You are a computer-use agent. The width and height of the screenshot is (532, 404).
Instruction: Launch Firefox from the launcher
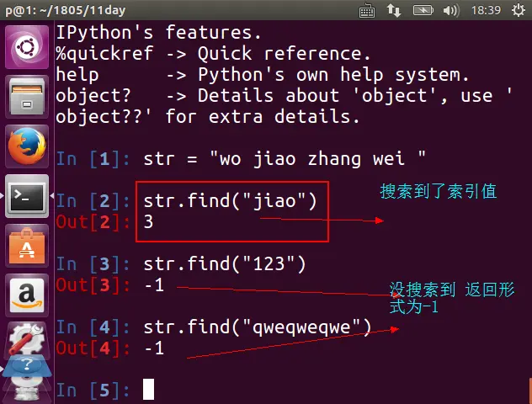pyautogui.click(x=27, y=146)
